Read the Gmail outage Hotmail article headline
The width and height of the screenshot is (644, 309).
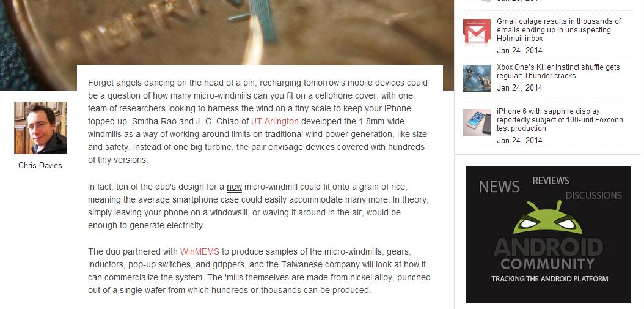[559, 29]
